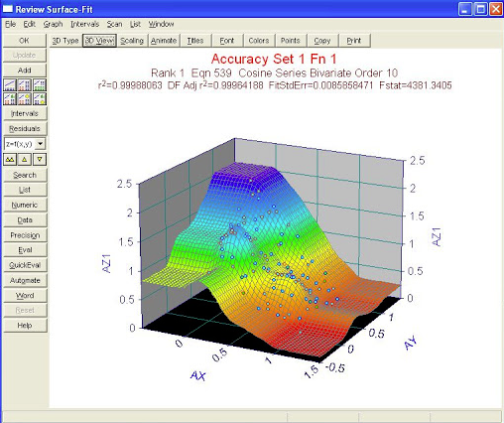Click the QuickEval button

25,265
